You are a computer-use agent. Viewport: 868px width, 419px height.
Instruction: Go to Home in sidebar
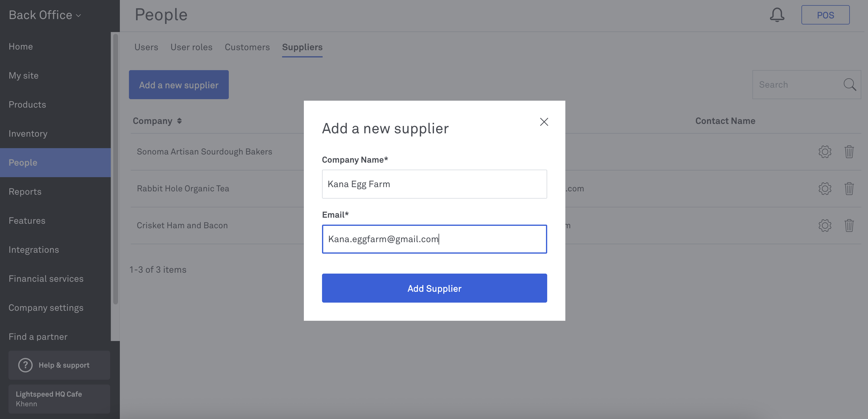(x=55, y=47)
